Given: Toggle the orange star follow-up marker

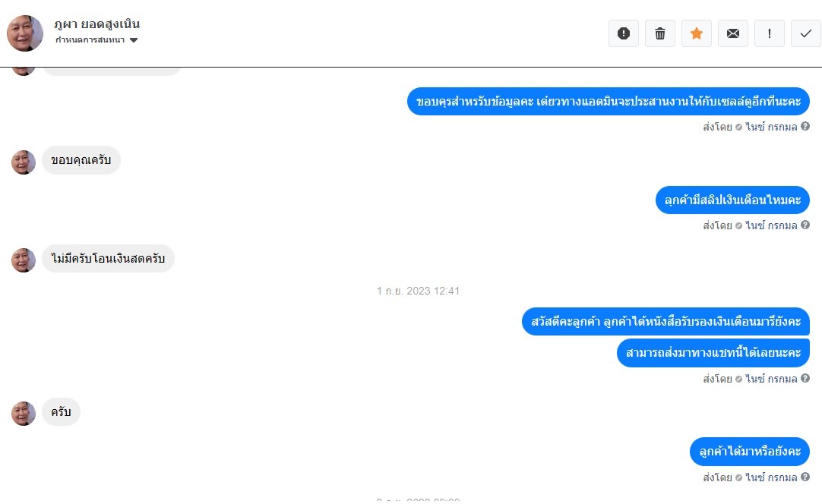Looking at the screenshot, I should [696, 33].
